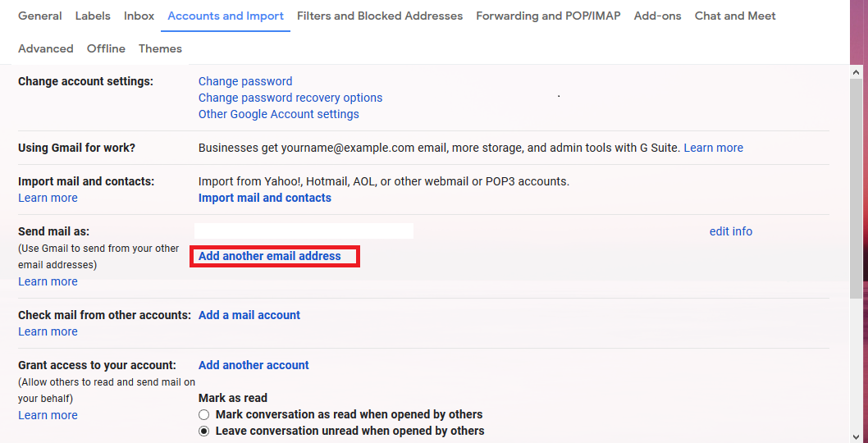The image size is (868, 443).
Task: Open the Add-ons tab
Action: click(657, 16)
